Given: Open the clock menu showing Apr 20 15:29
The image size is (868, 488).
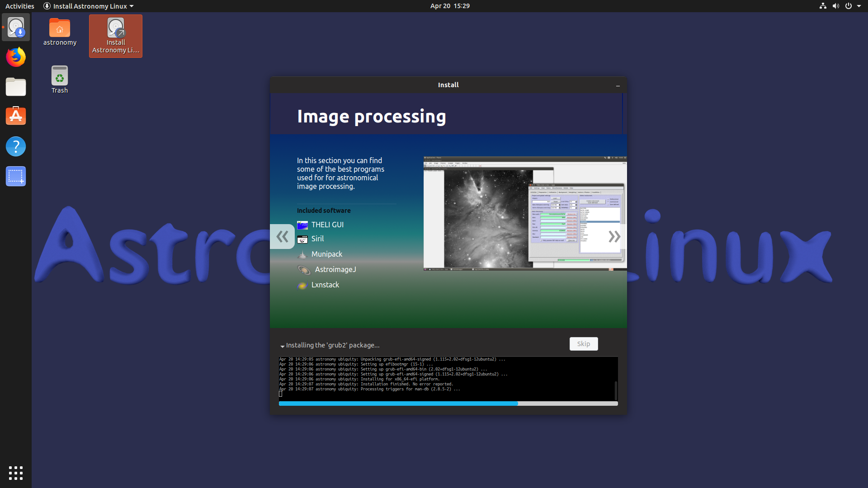Looking at the screenshot, I should [x=449, y=6].
